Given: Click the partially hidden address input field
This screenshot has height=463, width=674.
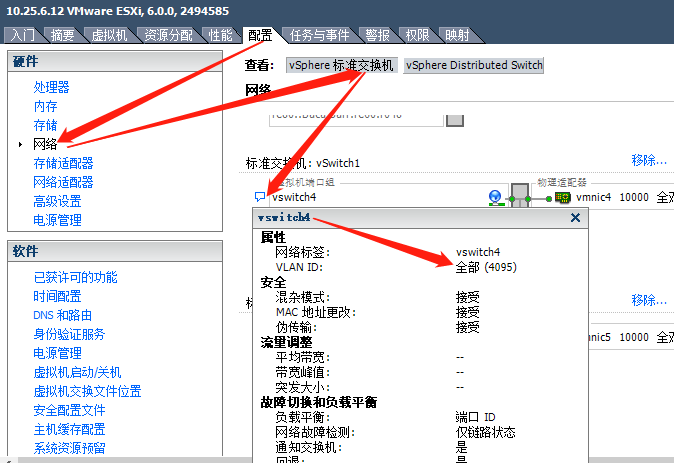Looking at the screenshot, I should point(356,120).
